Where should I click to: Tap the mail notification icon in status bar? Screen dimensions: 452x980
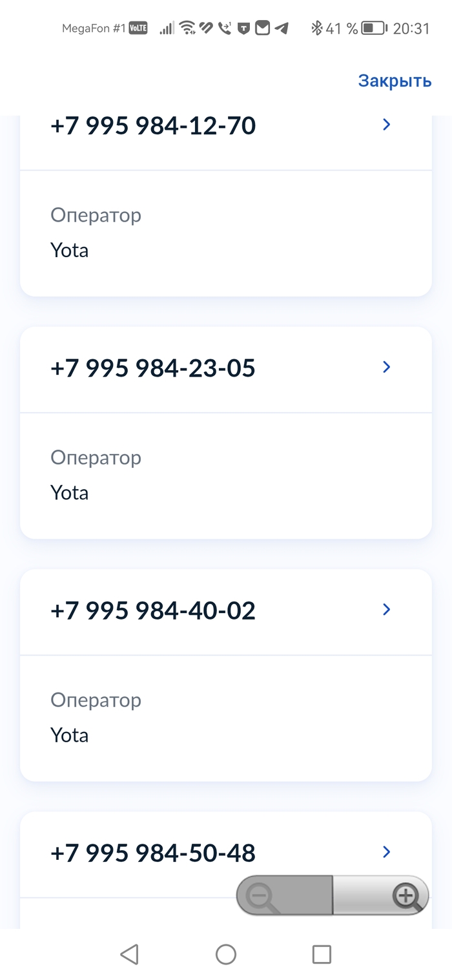pyautogui.click(x=262, y=28)
